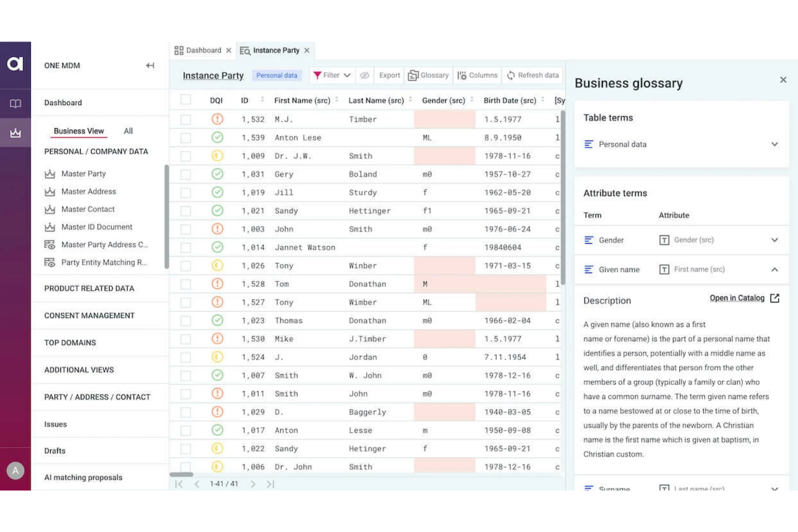Click the Master Contact crown icon
The height and width of the screenshot is (532, 798).
click(x=50, y=209)
